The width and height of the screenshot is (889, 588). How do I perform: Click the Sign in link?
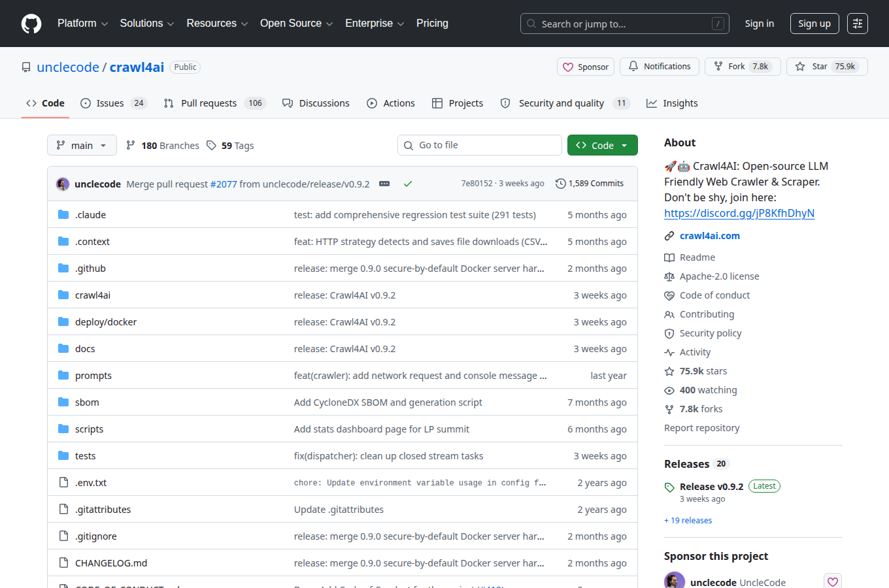[x=760, y=24]
